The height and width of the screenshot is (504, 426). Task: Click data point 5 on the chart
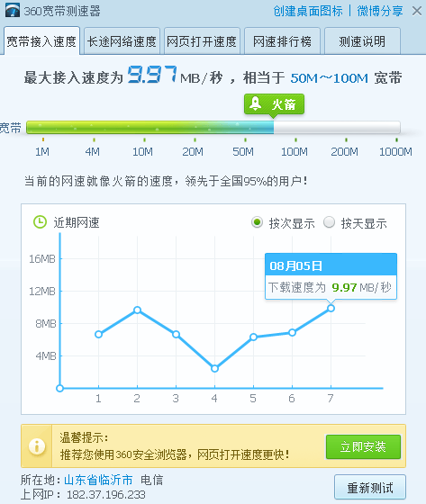coord(253,337)
